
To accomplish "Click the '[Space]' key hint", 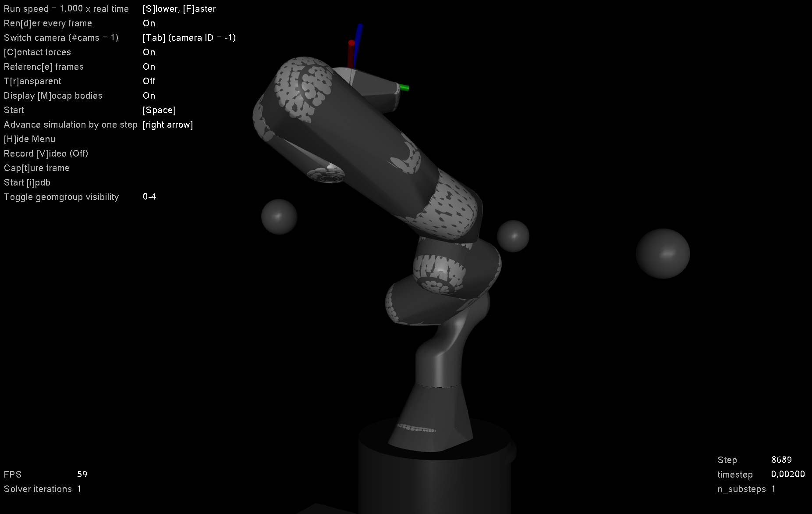I will 159,110.
